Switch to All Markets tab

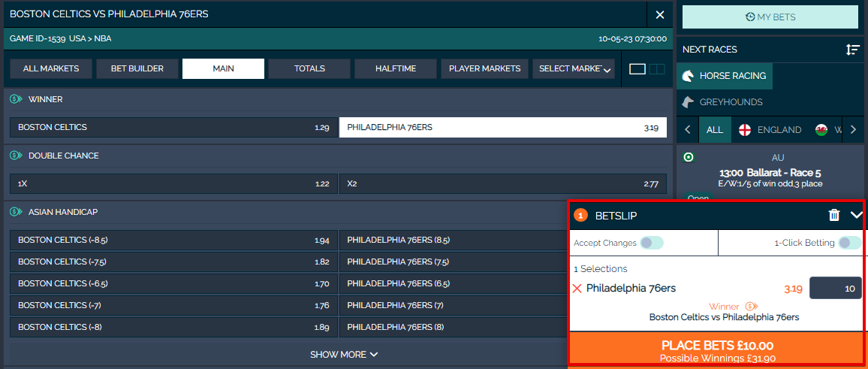click(x=51, y=68)
